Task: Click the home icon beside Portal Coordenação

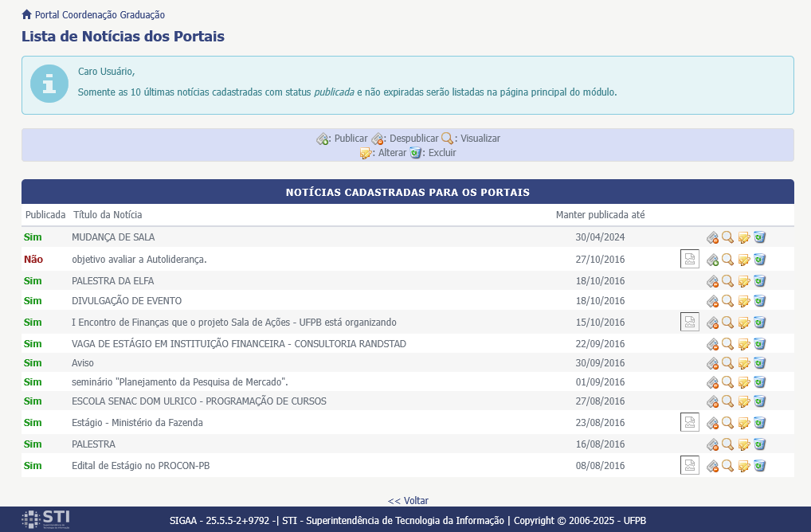Action: [26, 14]
